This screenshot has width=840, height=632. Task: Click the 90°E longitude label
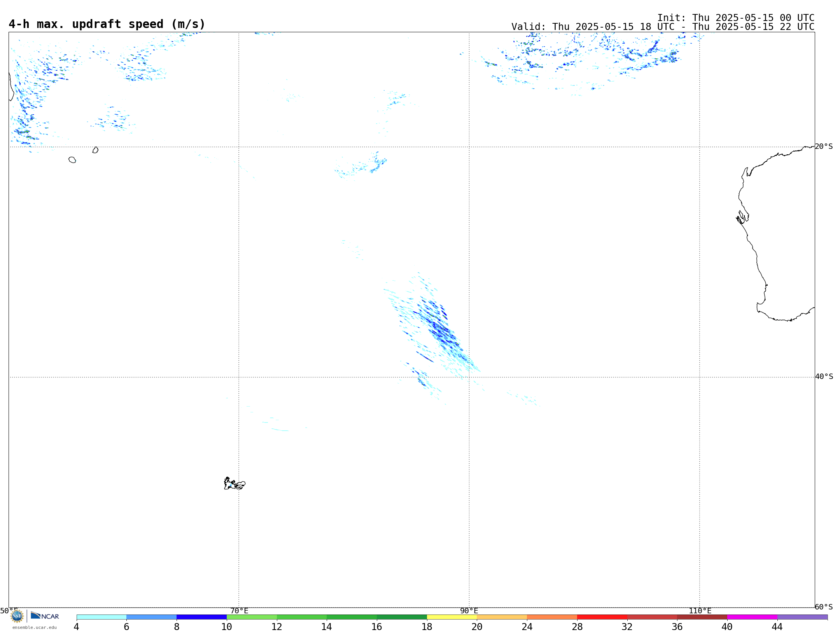[469, 611]
